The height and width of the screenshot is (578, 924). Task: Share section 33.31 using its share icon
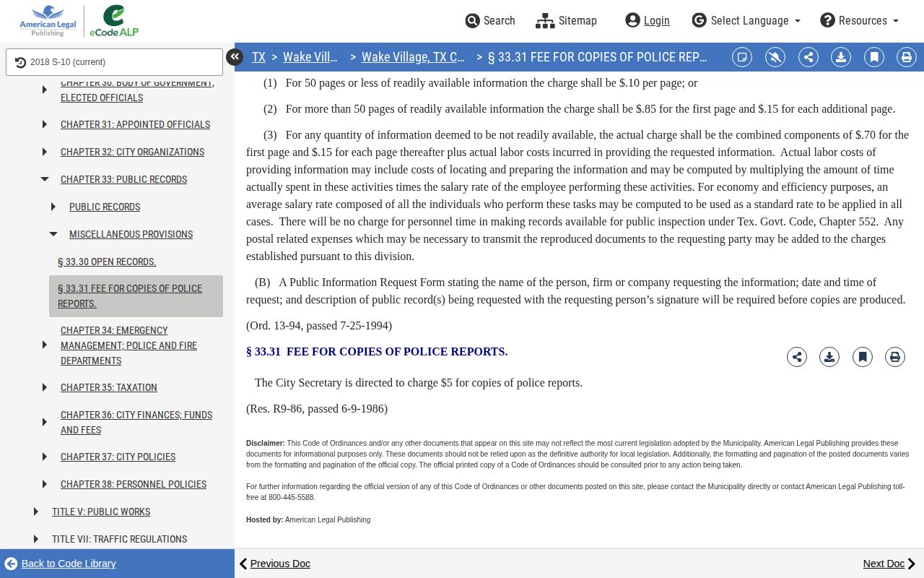point(797,357)
